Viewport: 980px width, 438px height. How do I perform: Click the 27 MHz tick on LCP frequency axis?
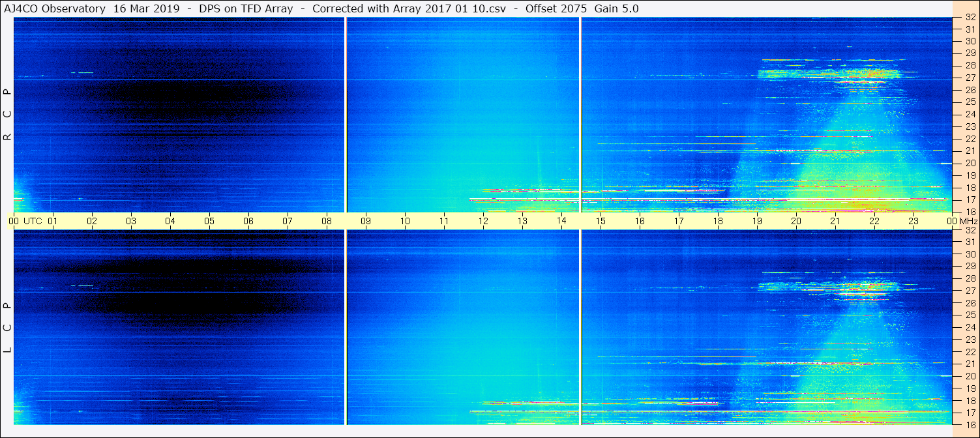click(970, 291)
